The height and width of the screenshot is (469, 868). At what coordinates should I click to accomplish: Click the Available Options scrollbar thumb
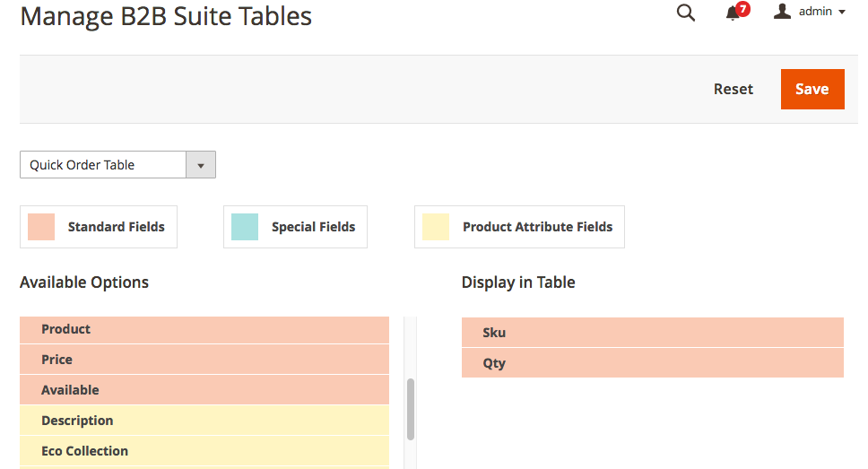(411, 409)
